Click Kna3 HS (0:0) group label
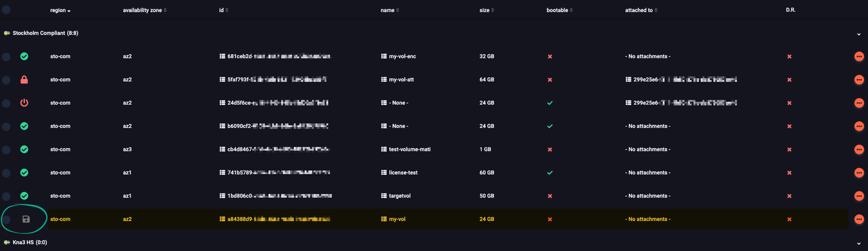The width and height of the screenshot is (868, 251). pos(30,242)
